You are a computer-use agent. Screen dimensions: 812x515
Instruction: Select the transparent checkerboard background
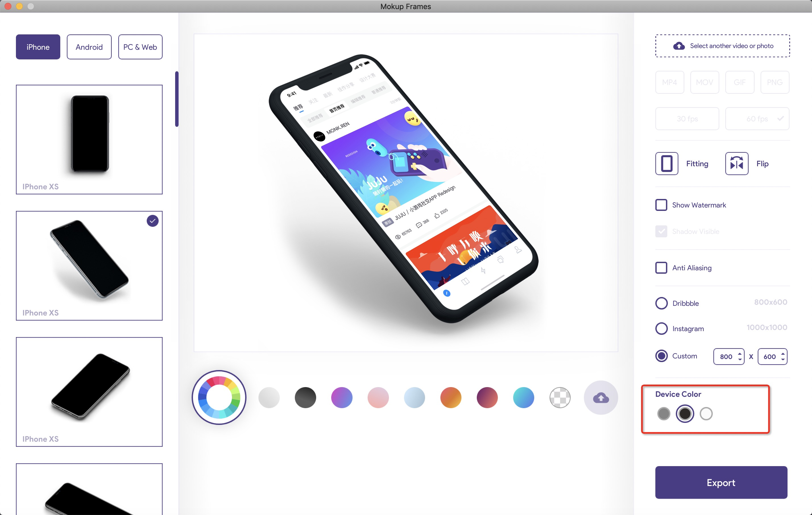pos(560,398)
